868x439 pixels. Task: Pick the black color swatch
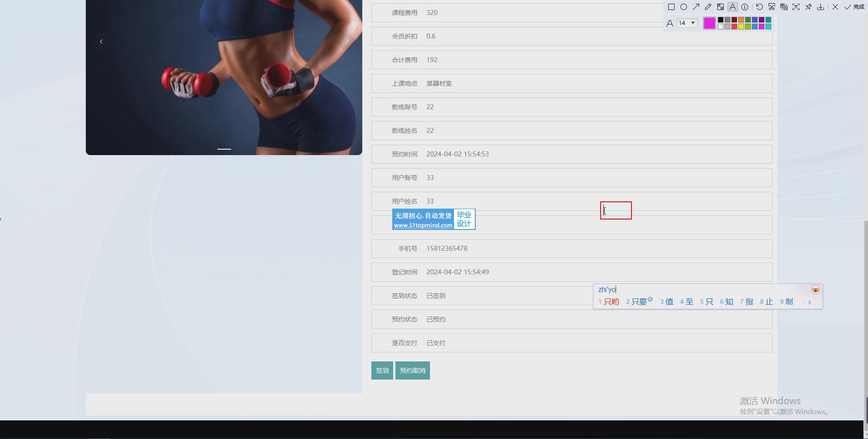pos(720,20)
